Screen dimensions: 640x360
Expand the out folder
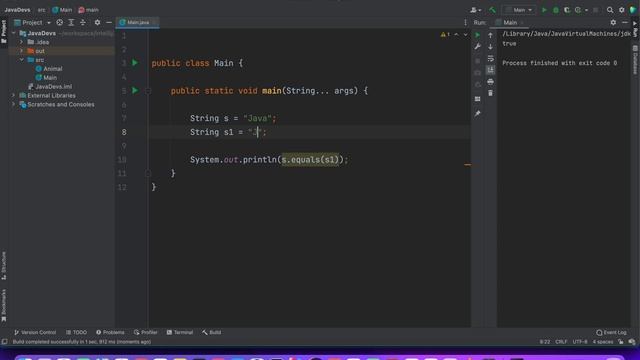coord(22,51)
